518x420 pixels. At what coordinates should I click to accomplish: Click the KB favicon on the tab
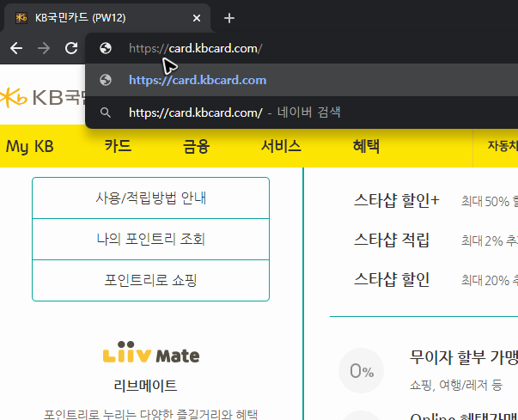point(21,18)
